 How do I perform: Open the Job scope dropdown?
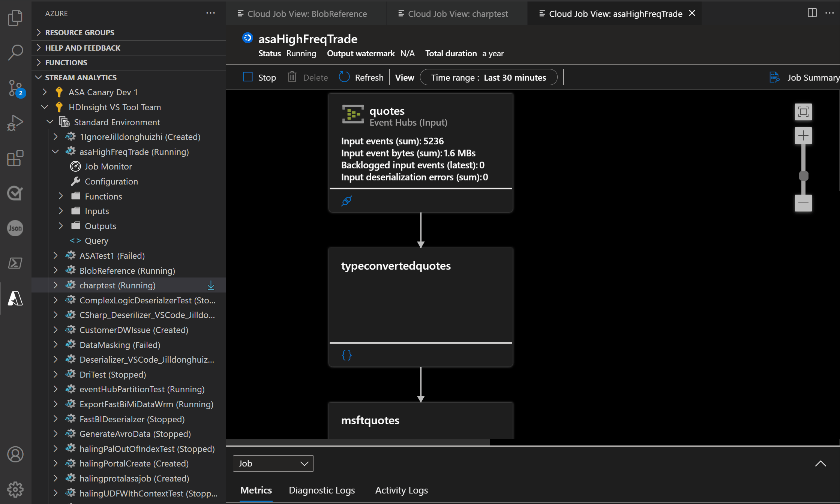(x=273, y=463)
